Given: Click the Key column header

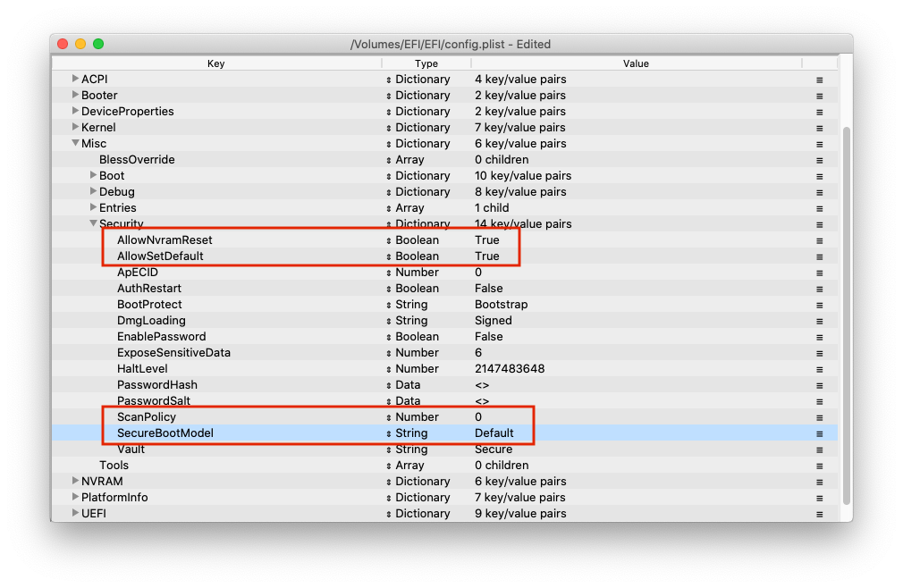Looking at the screenshot, I should [x=215, y=63].
